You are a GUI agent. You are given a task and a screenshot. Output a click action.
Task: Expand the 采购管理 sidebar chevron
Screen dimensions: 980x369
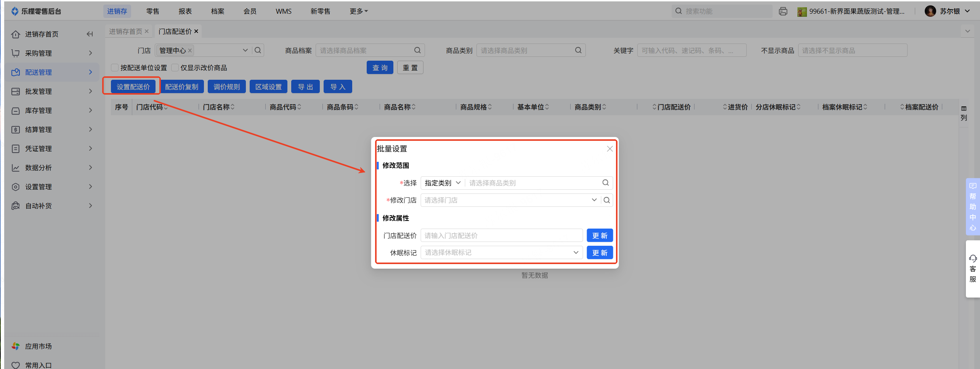pos(90,53)
